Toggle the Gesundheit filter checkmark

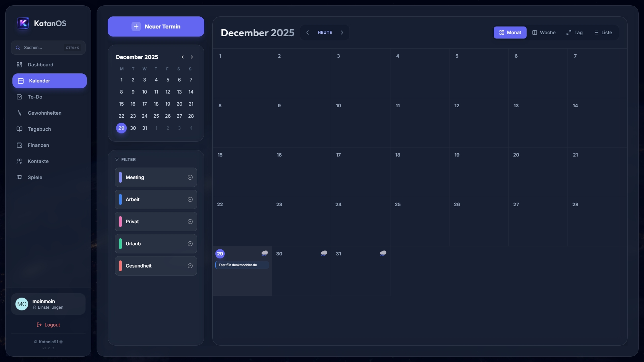190,266
